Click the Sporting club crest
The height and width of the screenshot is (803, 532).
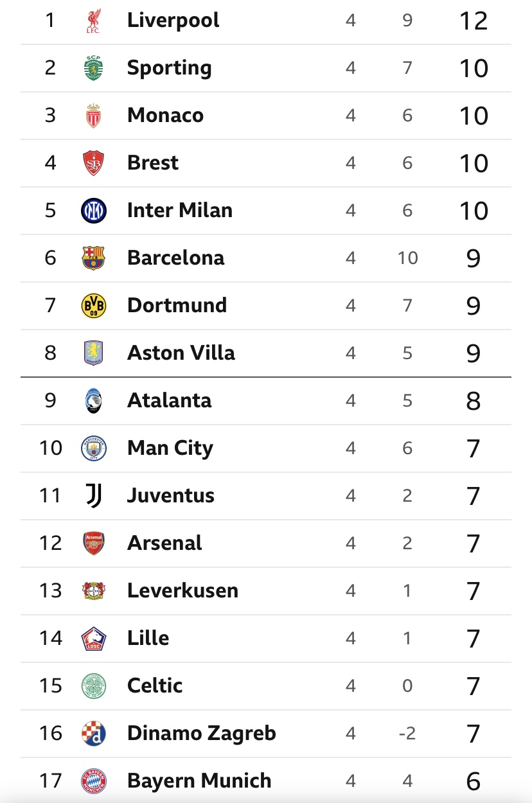point(94,68)
